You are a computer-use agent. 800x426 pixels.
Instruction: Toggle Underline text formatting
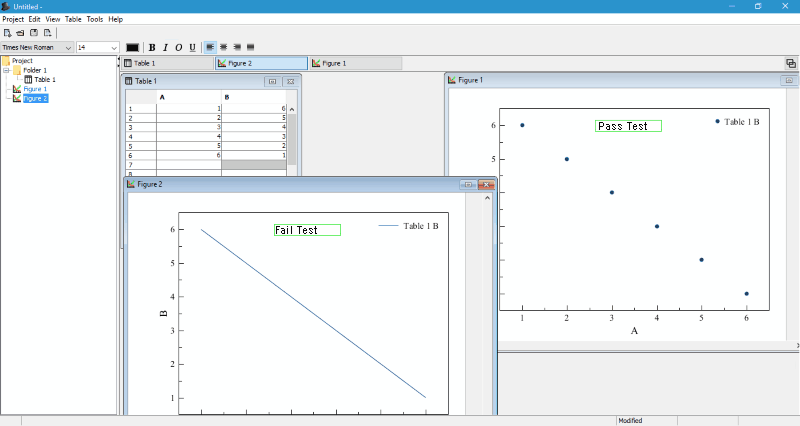(x=192, y=47)
